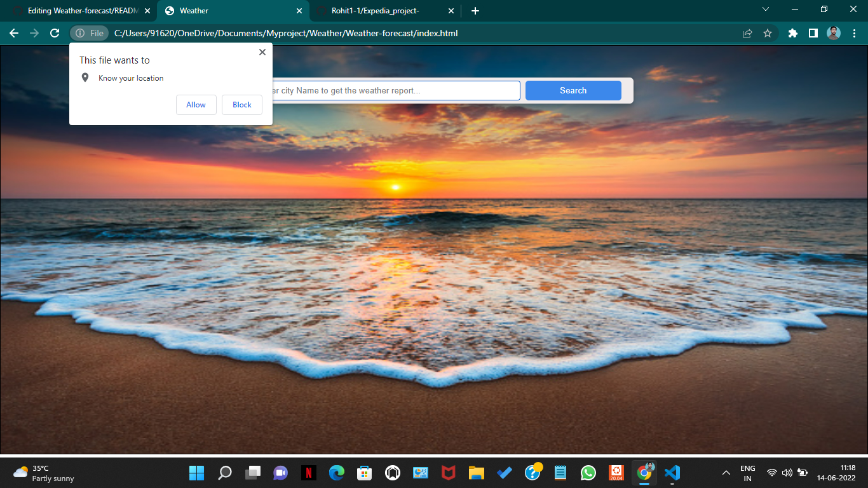
Task: Open Notepad from taskbar
Action: pyautogui.click(x=560, y=473)
